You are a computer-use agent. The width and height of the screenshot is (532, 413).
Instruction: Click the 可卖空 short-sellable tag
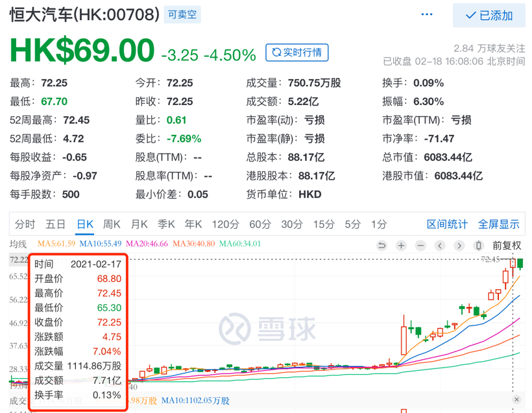pos(182,14)
